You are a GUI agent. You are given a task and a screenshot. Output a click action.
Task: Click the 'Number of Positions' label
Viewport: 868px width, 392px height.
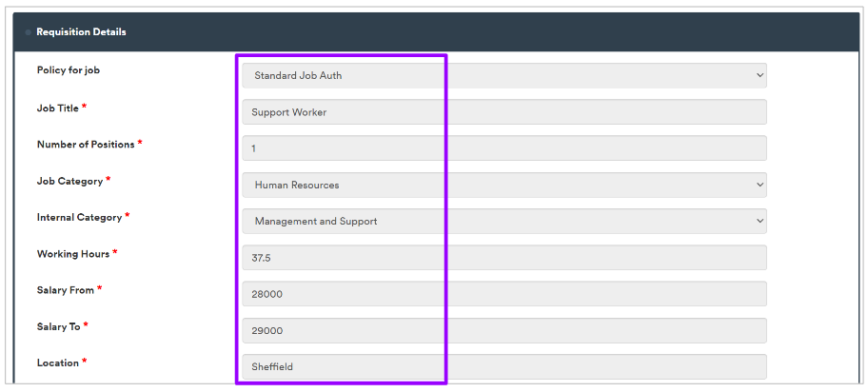(x=86, y=145)
